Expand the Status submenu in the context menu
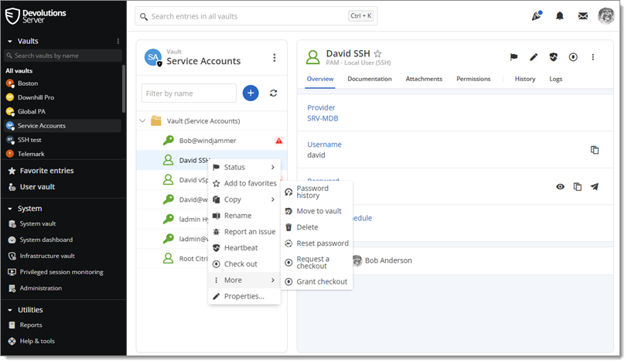Image resolution: width=628 pixels, height=364 pixels. [244, 167]
